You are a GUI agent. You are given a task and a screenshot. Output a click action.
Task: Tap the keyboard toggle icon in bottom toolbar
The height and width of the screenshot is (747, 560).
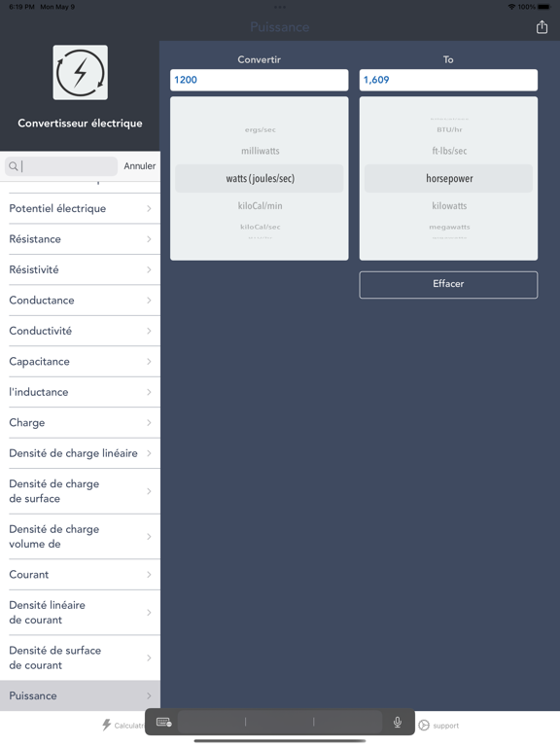pos(163,723)
